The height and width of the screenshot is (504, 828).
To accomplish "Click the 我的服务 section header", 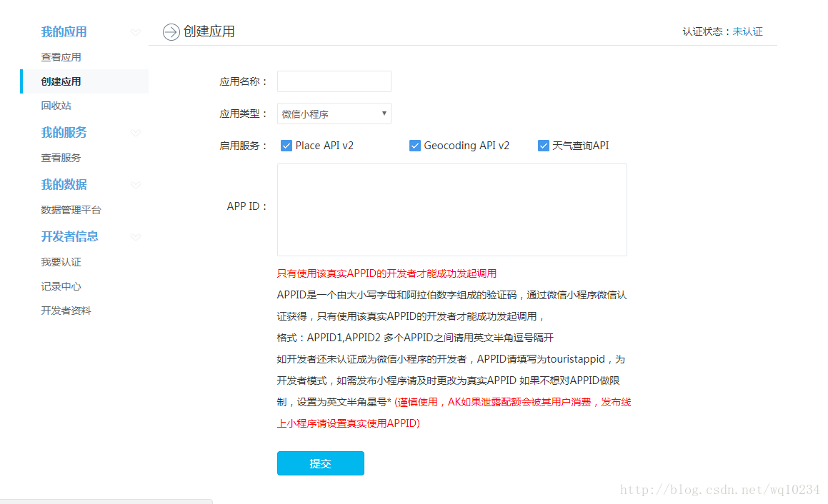I will tap(64, 133).
